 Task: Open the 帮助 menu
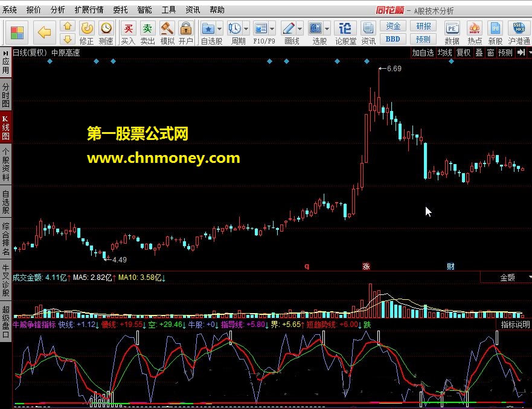(217, 10)
